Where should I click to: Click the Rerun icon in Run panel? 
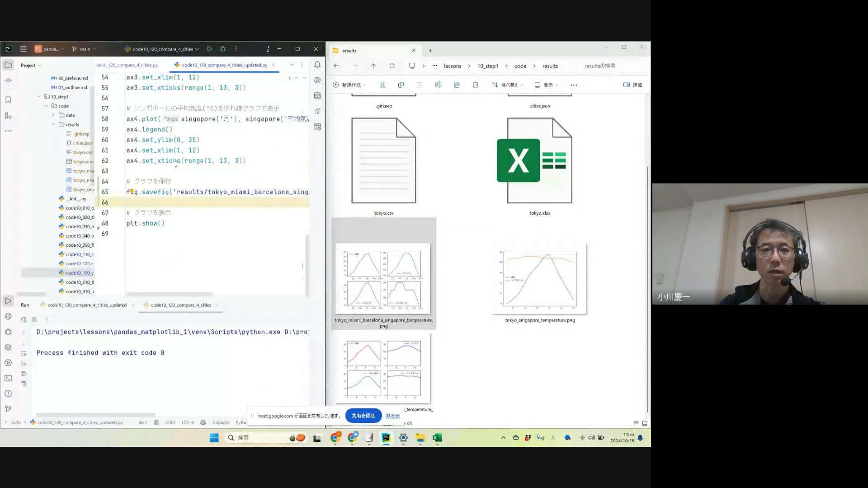pos(24,319)
